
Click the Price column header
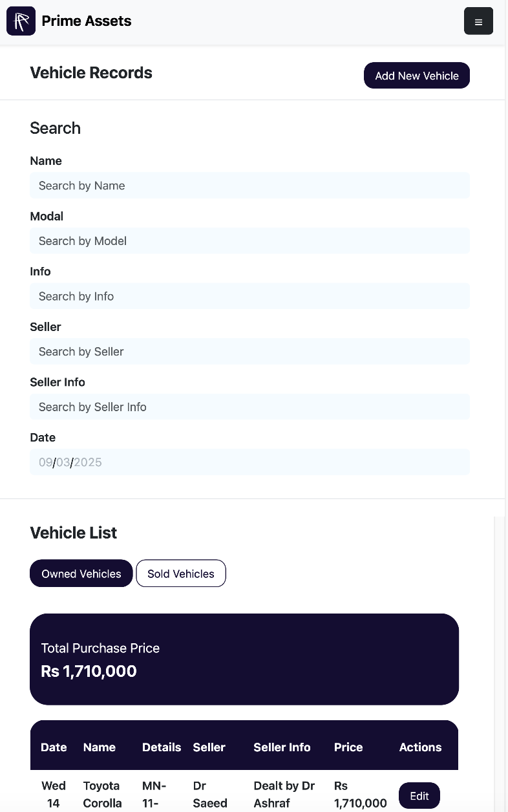(x=348, y=747)
